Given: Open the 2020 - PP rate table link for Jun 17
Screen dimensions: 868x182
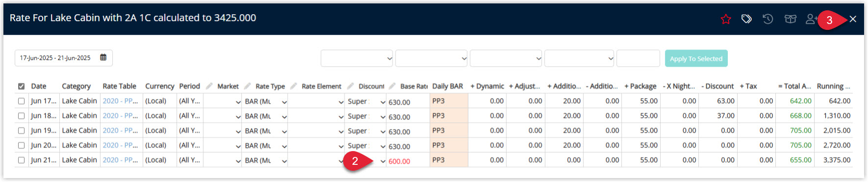Looking at the screenshot, I should tap(120, 101).
